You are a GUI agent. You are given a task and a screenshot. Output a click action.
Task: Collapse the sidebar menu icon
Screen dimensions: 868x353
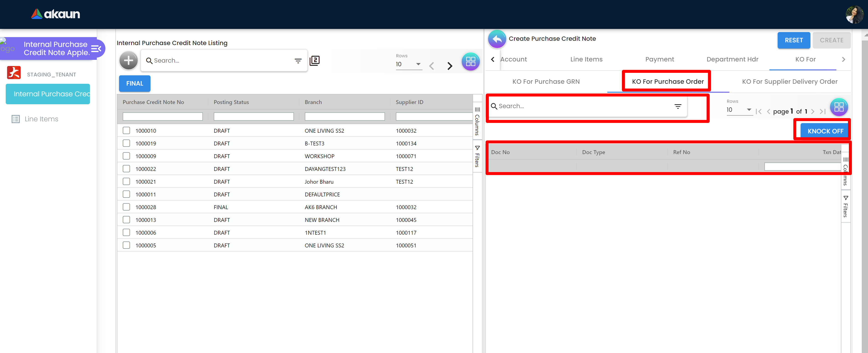tap(96, 49)
